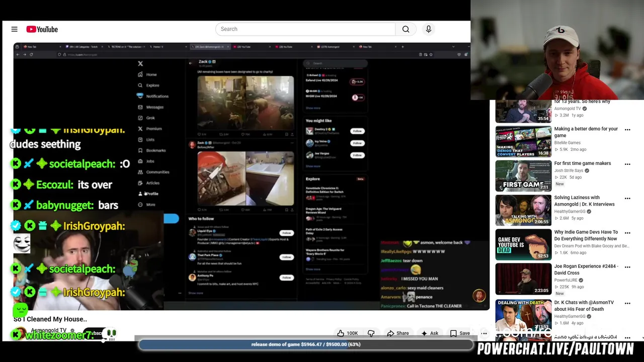Focus the YouTube search field
This screenshot has height=362, width=644.
305,29
